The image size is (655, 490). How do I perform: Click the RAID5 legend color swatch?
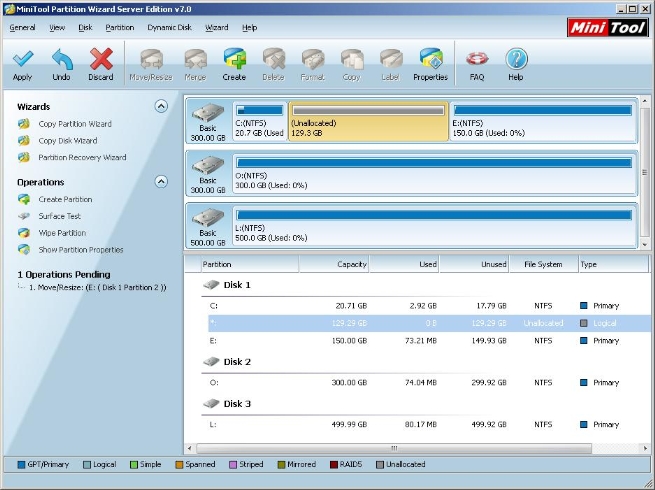(334, 465)
